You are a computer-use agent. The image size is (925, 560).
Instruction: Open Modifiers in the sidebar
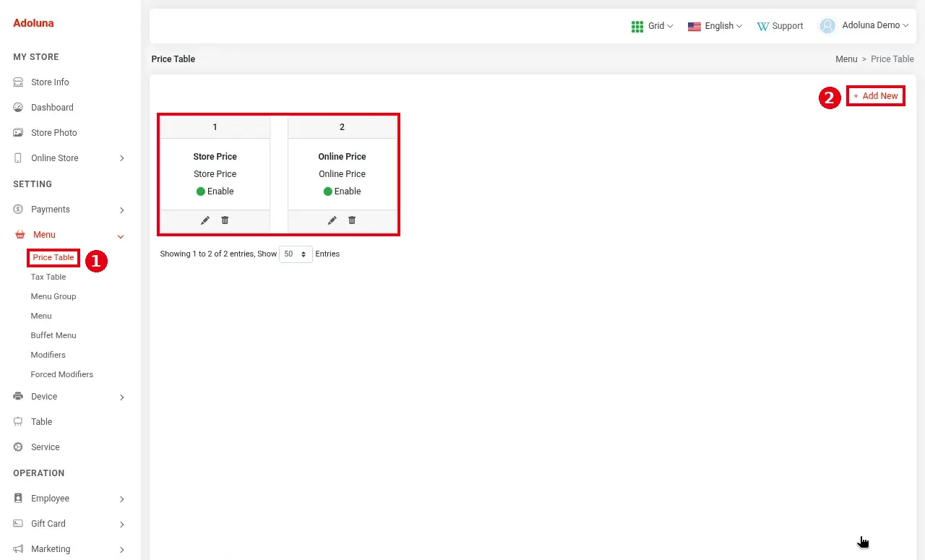click(x=48, y=355)
